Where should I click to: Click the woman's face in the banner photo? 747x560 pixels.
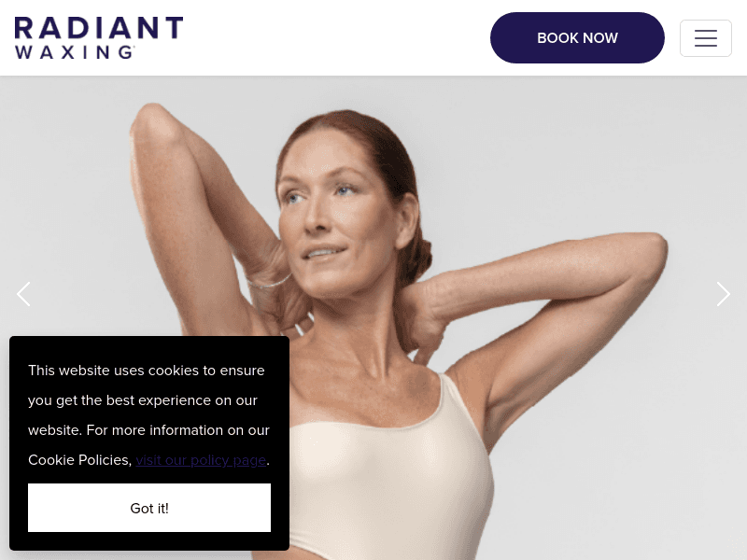(333, 215)
